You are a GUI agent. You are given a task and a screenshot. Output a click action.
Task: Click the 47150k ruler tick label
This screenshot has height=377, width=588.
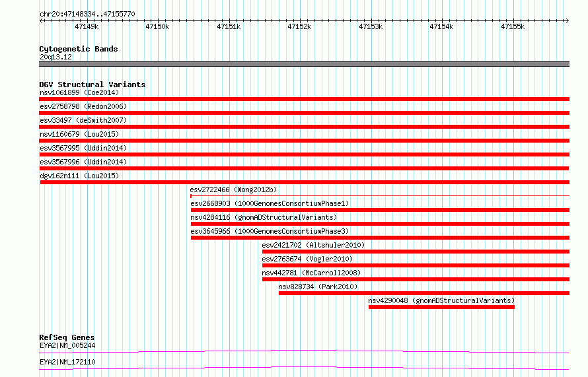point(157,26)
